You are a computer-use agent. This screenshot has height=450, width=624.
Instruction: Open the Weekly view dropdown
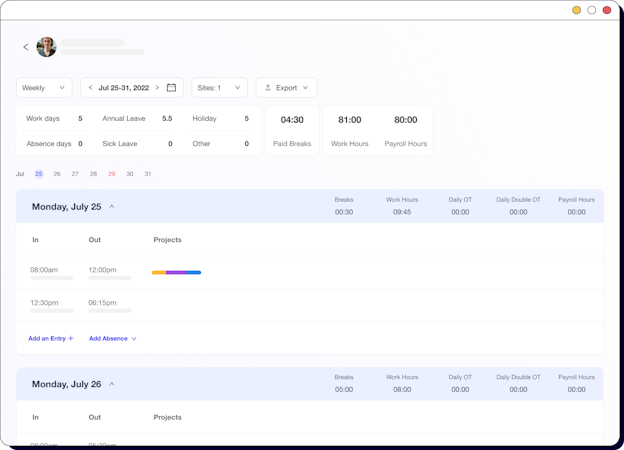pos(44,88)
